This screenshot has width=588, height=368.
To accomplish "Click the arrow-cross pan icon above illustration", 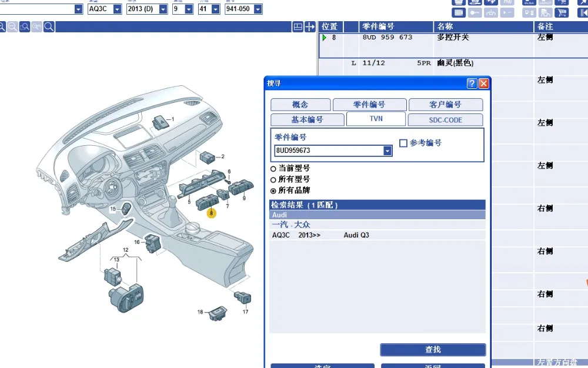I will pyautogui.click(x=310, y=26).
